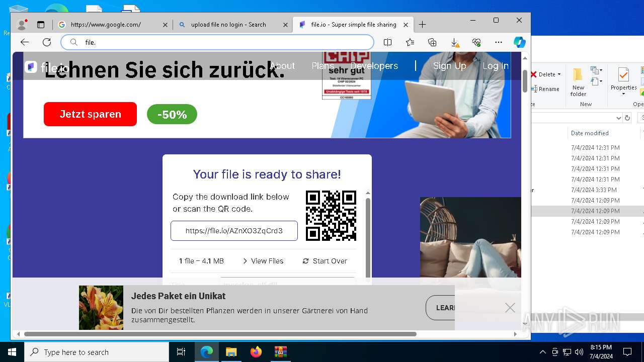Click the page vertical scrollbar thumb
The width and height of the screenshot is (644, 362).
point(525,81)
